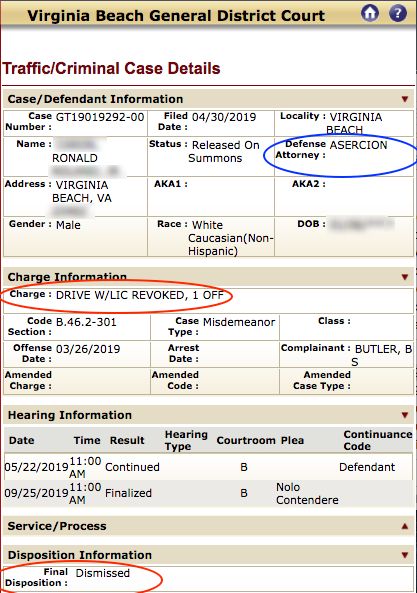Image resolution: width=417 pixels, height=593 pixels.
Task: Select the 05/22/2019 Continued hearing row
Action: coord(208,467)
